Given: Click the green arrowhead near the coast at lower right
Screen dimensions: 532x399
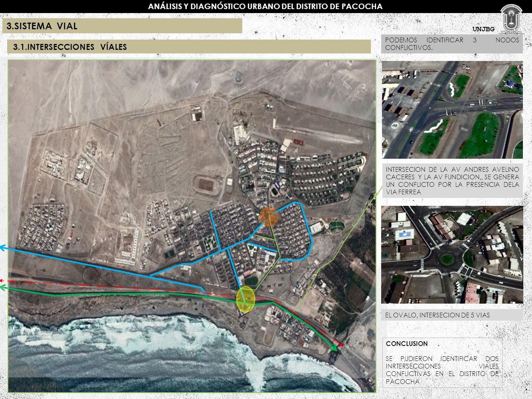Looking at the screenshot, I should 335,348.
